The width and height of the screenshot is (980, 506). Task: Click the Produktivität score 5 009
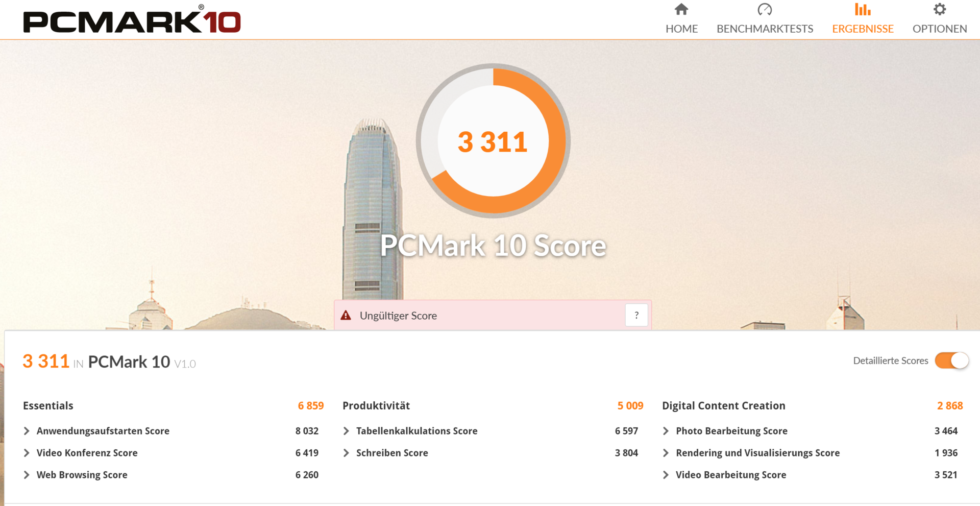pyautogui.click(x=630, y=405)
